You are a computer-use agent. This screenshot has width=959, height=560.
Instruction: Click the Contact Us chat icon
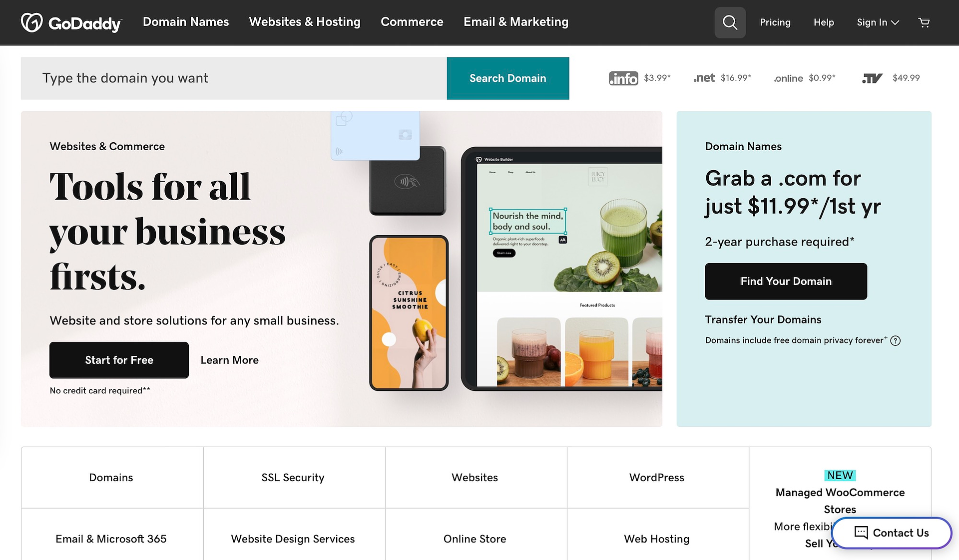coord(860,532)
